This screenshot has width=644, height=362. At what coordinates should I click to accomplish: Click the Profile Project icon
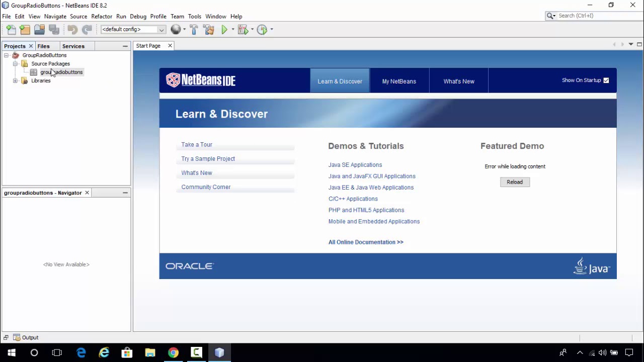(262, 30)
